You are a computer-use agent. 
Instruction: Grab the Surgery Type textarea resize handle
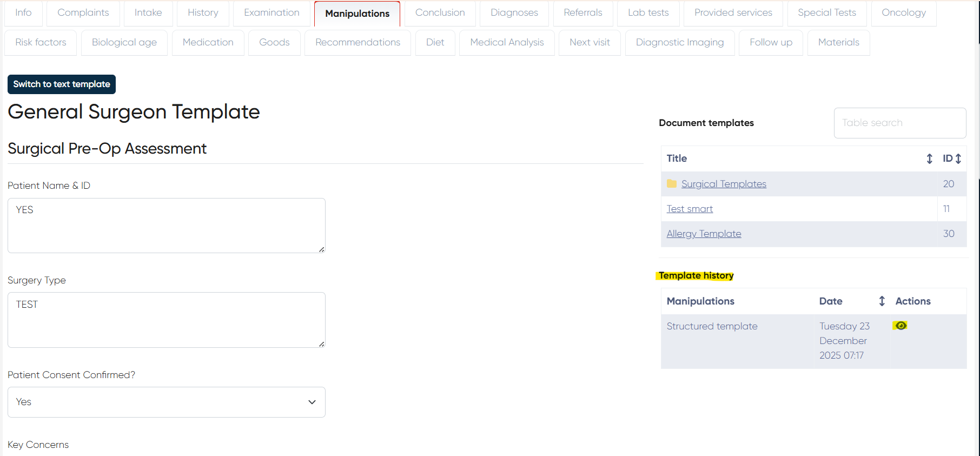tap(321, 344)
